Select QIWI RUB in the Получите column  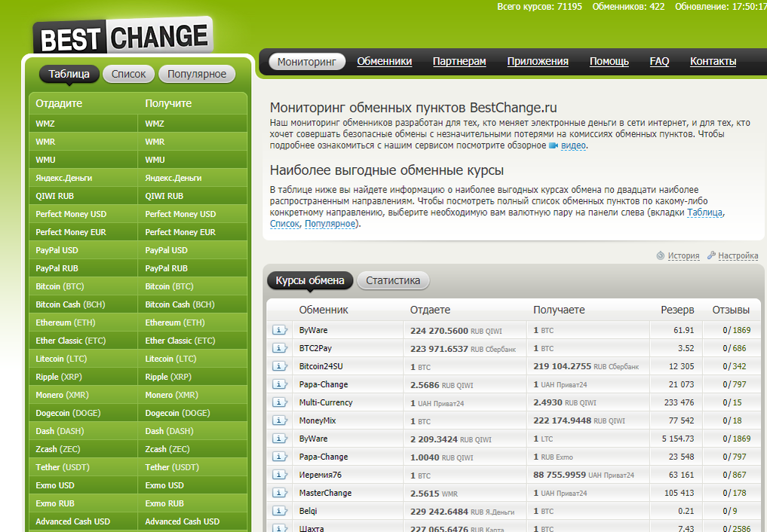coord(193,196)
